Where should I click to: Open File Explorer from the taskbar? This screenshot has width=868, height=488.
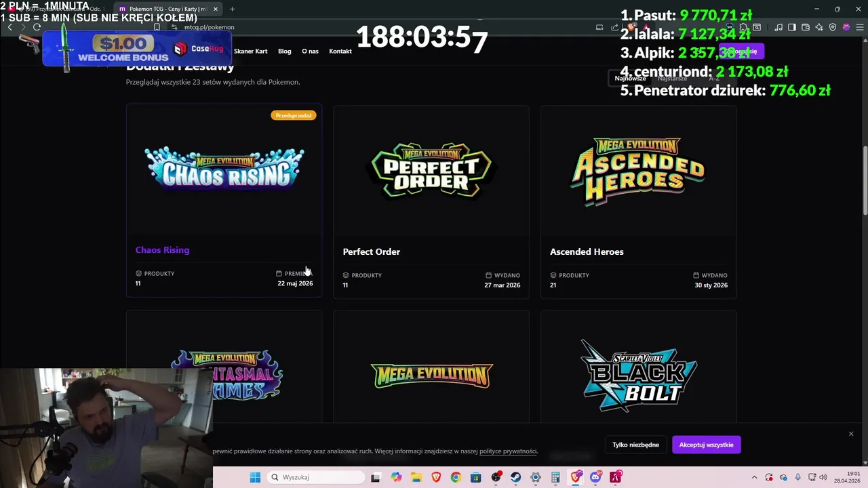click(416, 477)
